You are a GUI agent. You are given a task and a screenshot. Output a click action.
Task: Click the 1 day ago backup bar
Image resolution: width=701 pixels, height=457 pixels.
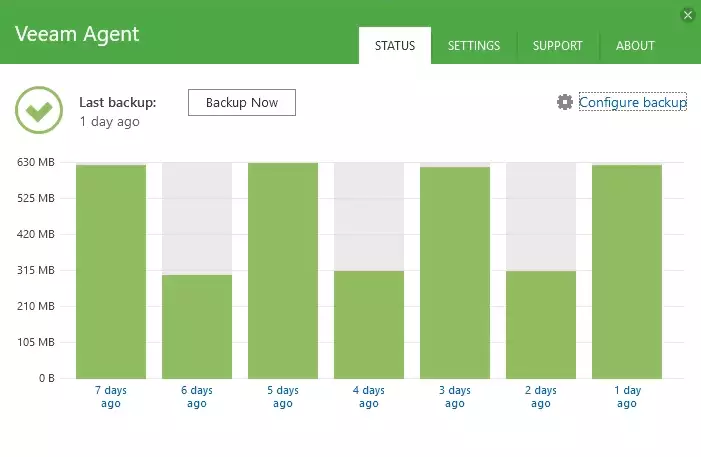[x=627, y=271]
